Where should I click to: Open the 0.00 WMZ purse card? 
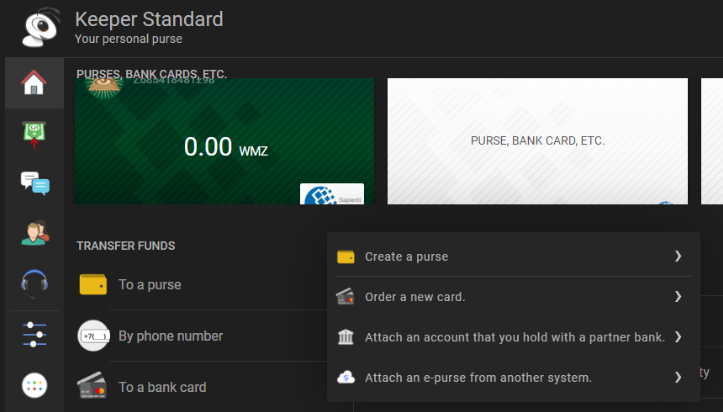224,146
